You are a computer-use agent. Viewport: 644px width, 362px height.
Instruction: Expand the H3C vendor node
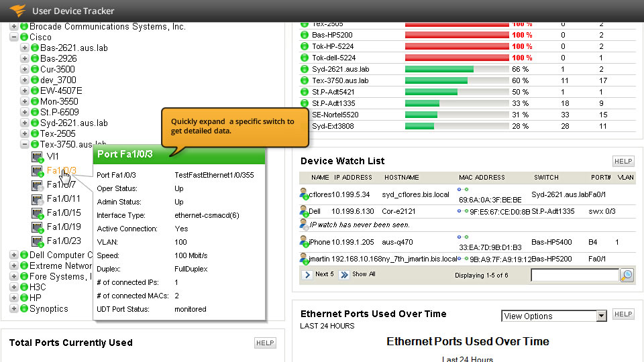14,287
